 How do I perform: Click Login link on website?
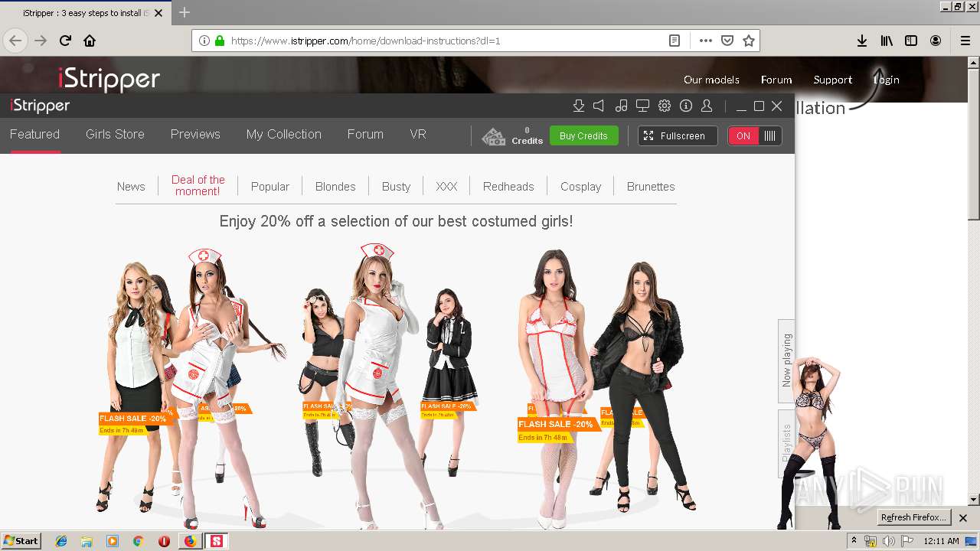(887, 80)
